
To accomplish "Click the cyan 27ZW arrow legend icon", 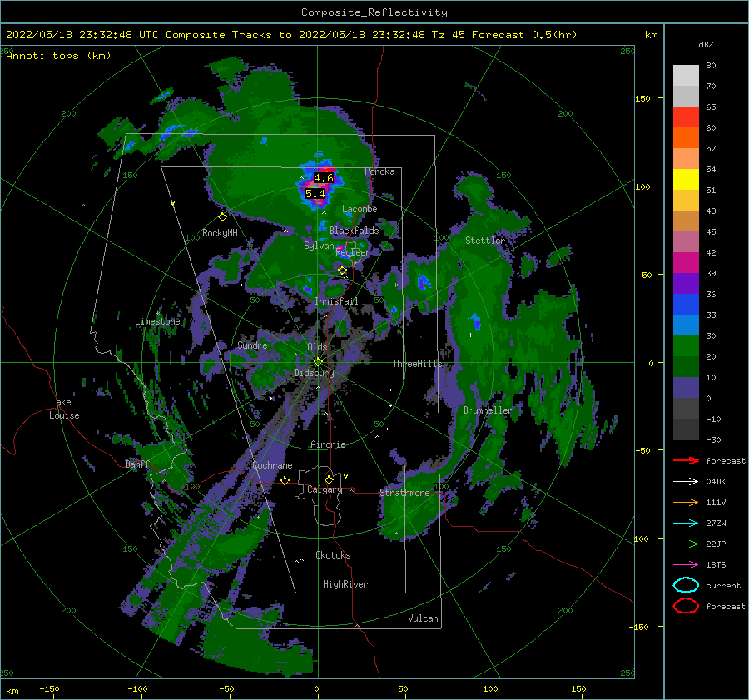I will coord(686,524).
